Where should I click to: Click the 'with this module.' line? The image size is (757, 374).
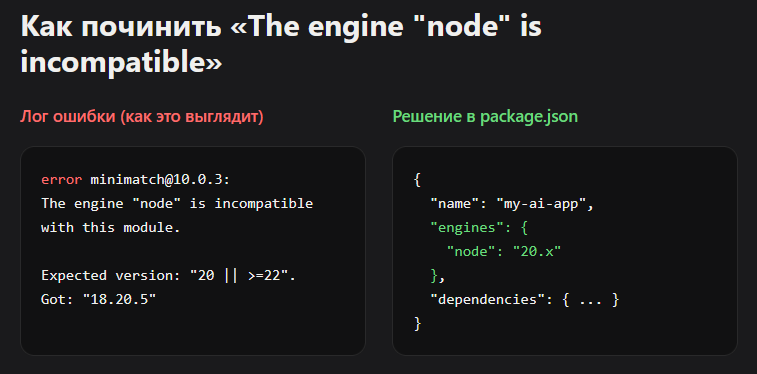pyautogui.click(x=111, y=227)
